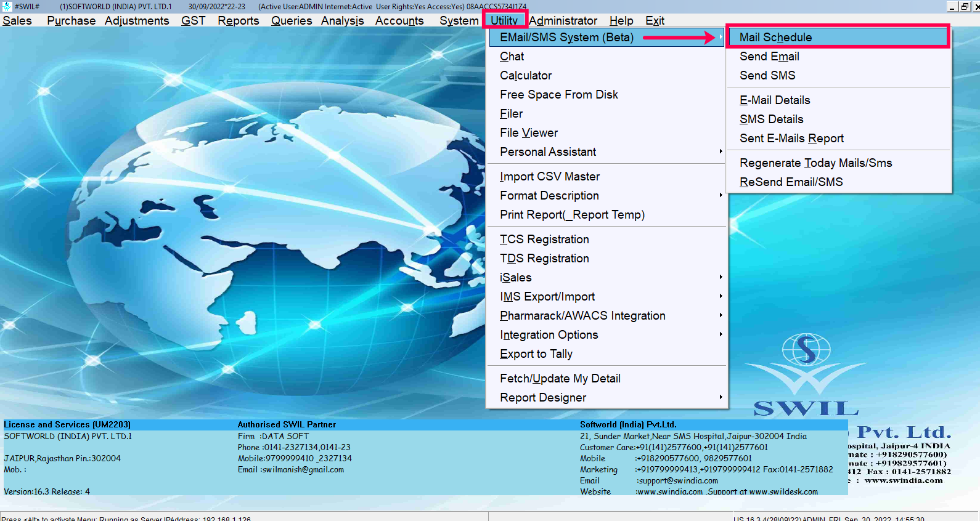This screenshot has width=980, height=521.
Task: Select Personal Assistant entry
Action: click(x=606, y=151)
